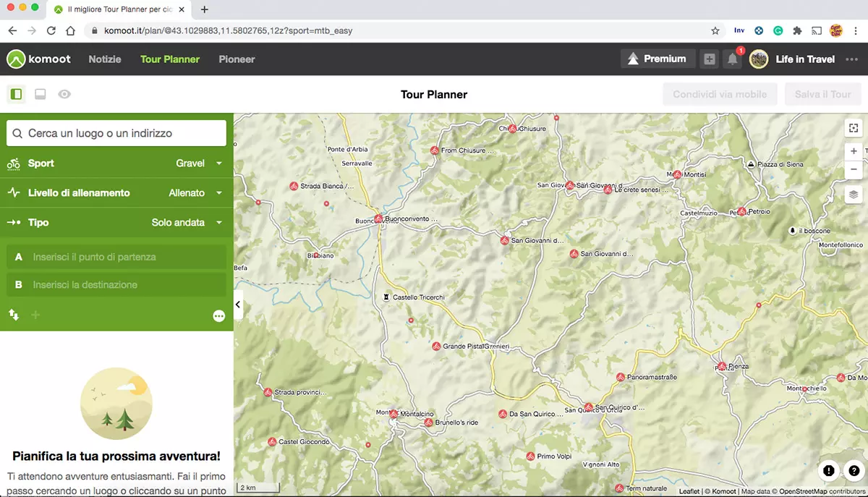This screenshot has height=497, width=868.
Task: Click the Leaflet attribution link
Action: coord(689,492)
